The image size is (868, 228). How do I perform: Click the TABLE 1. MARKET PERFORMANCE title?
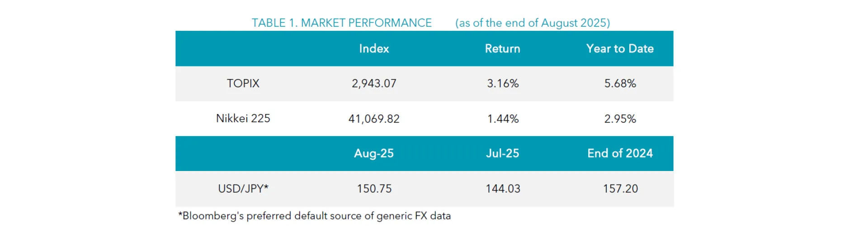(341, 23)
